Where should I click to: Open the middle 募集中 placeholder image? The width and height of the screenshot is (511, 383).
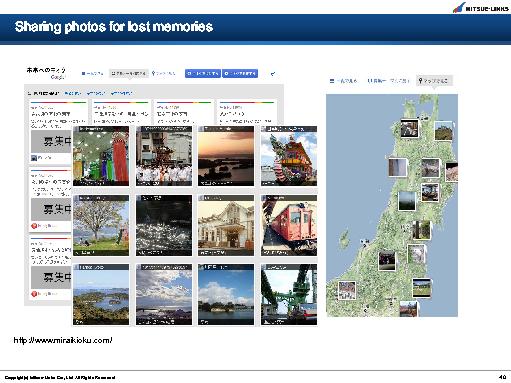(51, 209)
